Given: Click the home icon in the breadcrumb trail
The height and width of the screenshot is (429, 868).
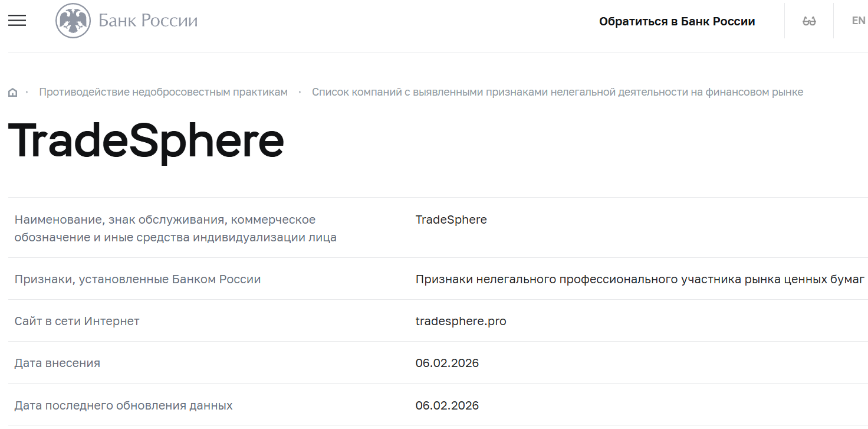Looking at the screenshot, I should coord(12,91).
